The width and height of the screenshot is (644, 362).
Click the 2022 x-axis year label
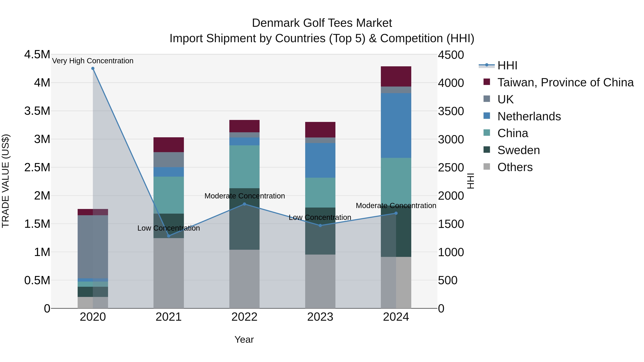pos(245,317)
